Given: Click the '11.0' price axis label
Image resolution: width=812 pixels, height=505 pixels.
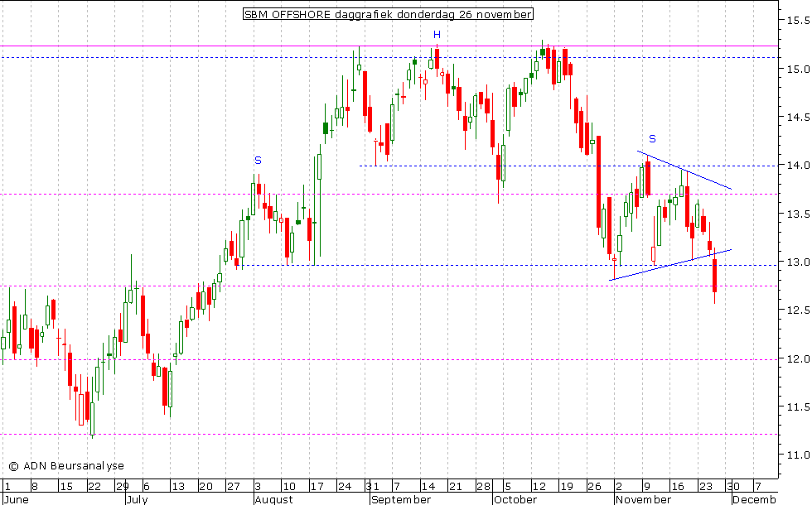Looking at the screenshot, I should pos(798,454).
